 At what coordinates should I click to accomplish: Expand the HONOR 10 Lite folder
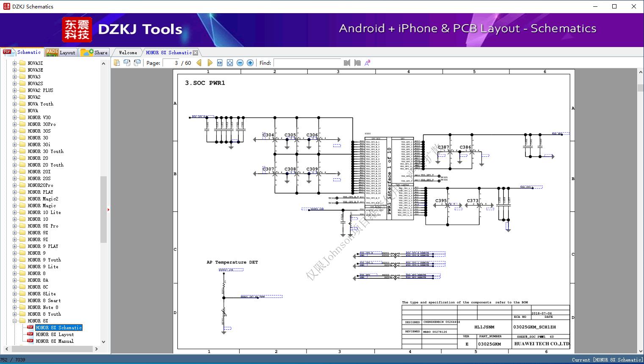click(15, 212)
